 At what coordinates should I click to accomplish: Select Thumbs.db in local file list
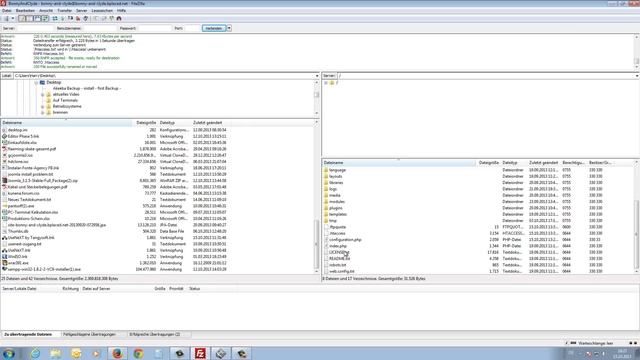click(18, 231)
